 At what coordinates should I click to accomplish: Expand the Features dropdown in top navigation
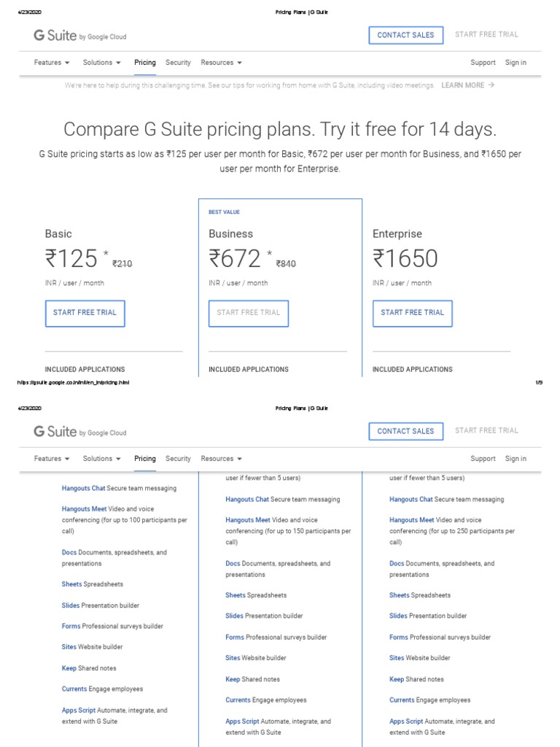coord(52,63)
